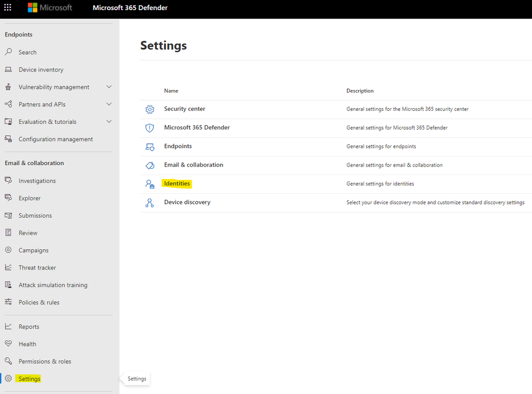Screen dimensions: 532x394
Task: Expand Evaluation & tutorials chevron
Action: click(109, 121)
